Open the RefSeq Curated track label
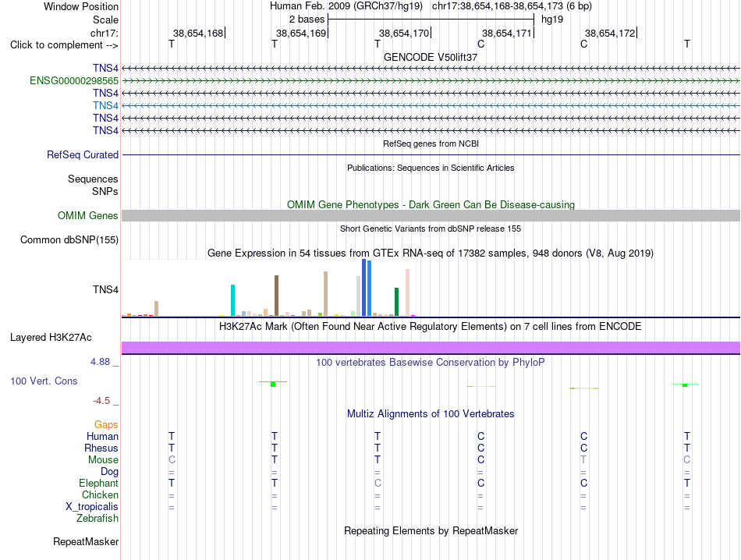Screen dimensions: 741x560 point(83,154)
